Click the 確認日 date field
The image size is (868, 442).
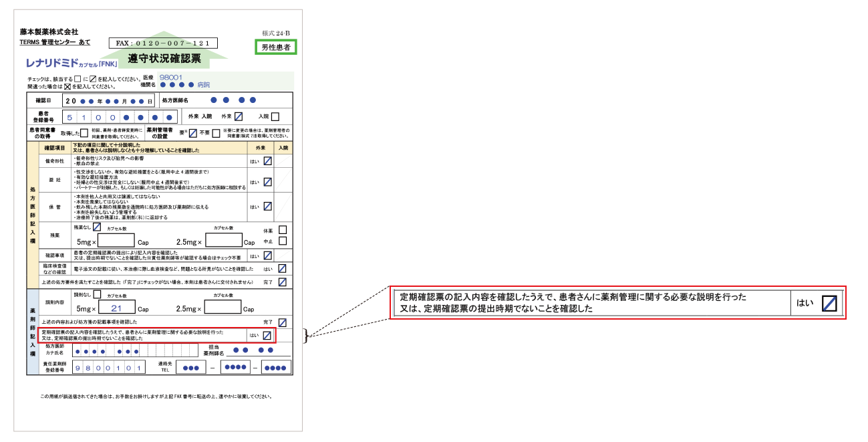(109, 101)
